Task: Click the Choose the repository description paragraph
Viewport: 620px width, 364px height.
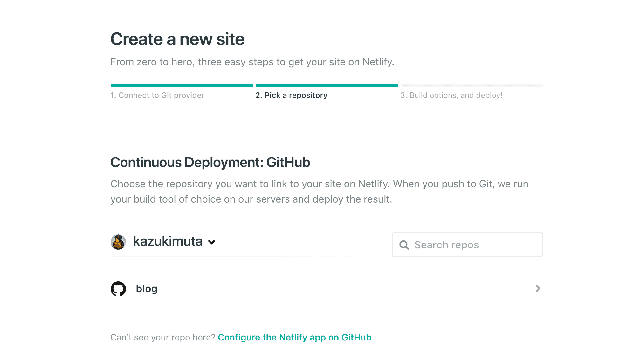Action: pyautogui.click(x=320, y=192)
